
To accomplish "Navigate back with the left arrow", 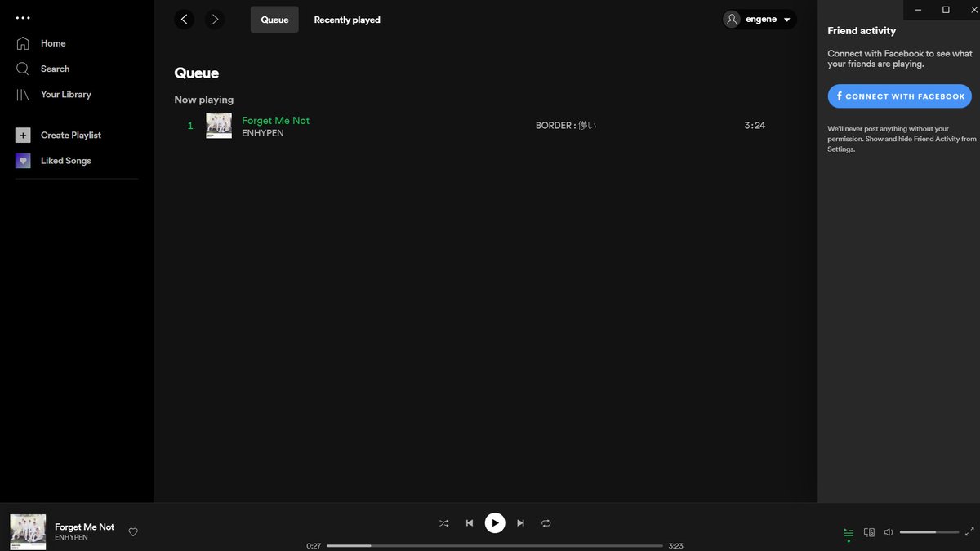I will pyautogui.click(x=185, y=20).
